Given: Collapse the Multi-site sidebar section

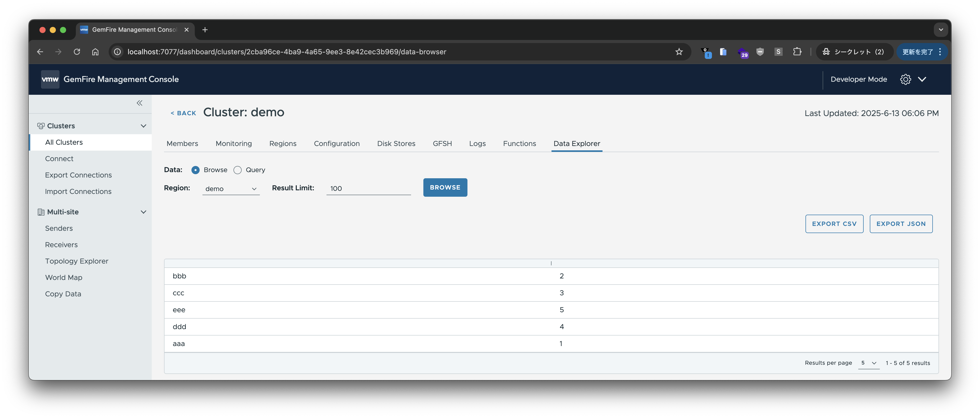Looking at the screenshot, I should (143, 212).
